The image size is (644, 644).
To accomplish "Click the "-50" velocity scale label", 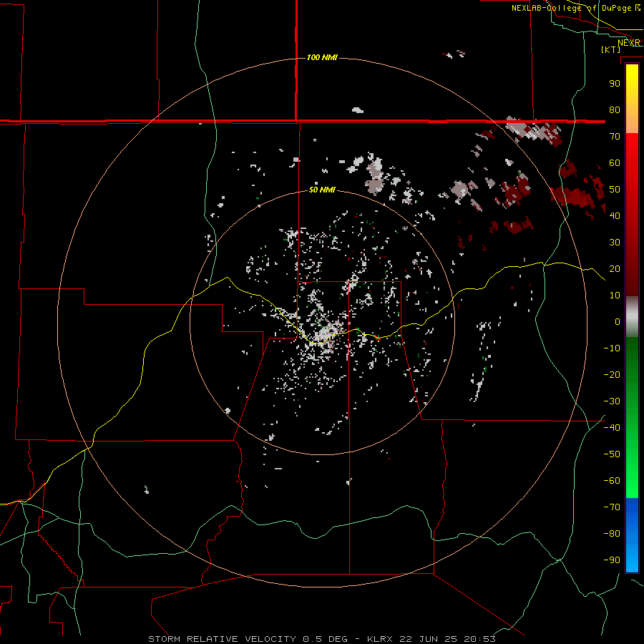I will pos(612,454).
